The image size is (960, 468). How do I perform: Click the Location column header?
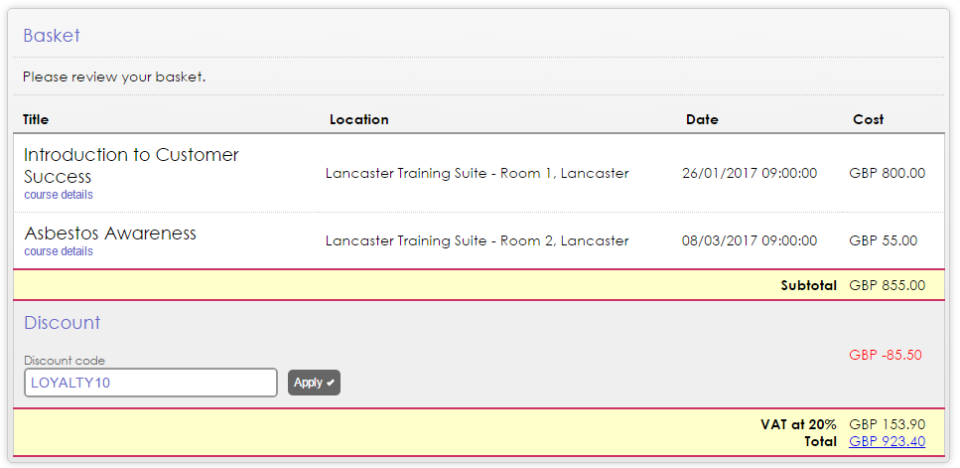tap(359, 119)
